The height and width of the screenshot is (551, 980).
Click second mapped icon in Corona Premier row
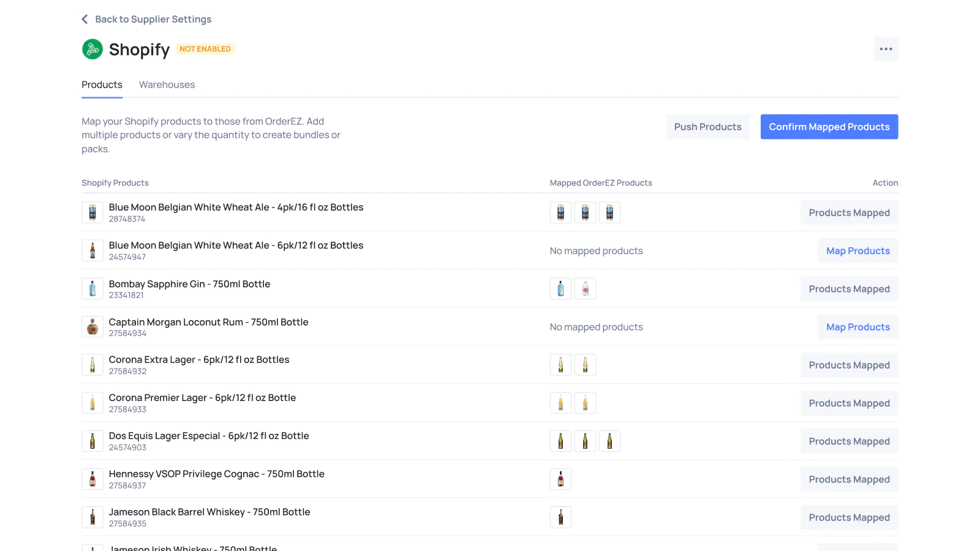pyautogui.click(x=585, y=403)
